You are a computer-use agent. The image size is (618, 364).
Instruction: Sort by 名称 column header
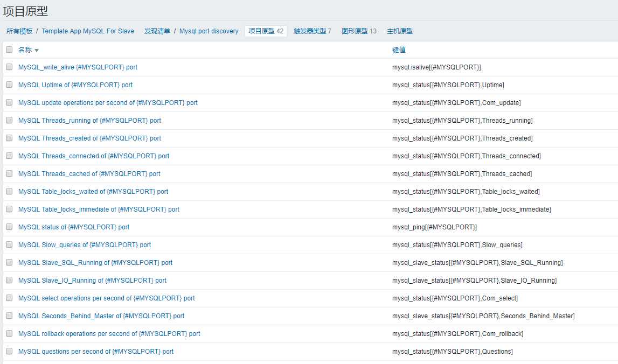click(28, 50)
